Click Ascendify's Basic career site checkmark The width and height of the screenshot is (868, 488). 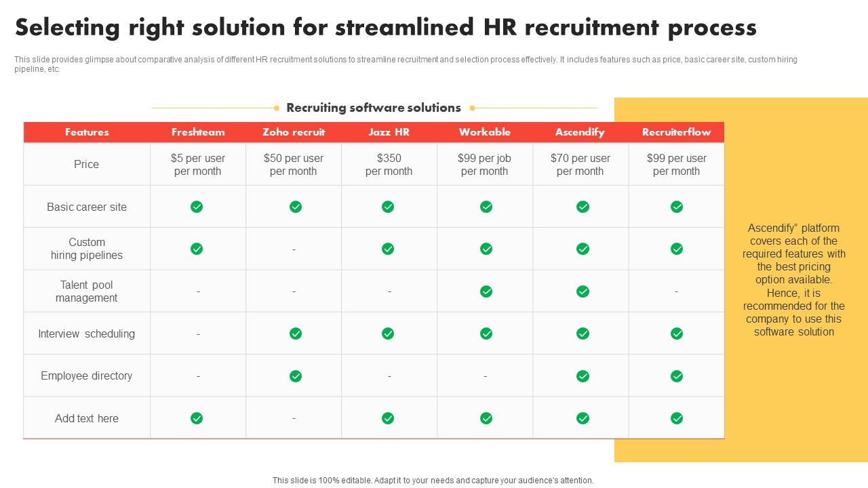[583, 207]
